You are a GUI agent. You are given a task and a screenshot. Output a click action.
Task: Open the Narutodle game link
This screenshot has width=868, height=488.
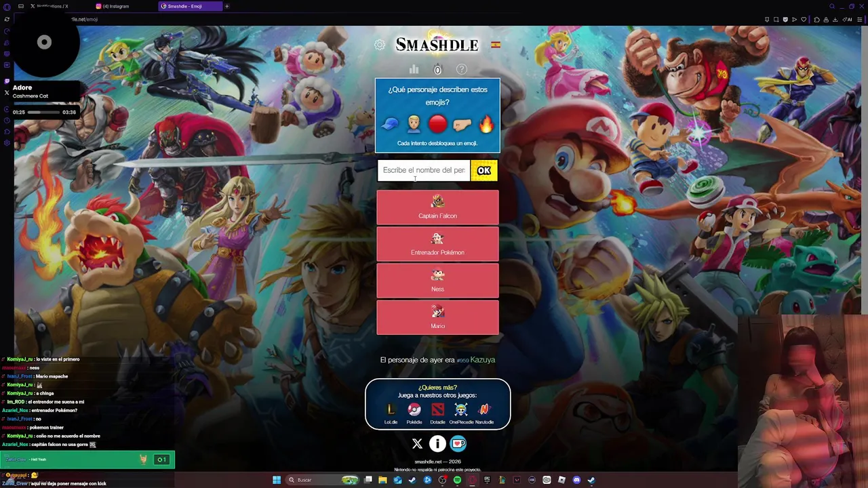(x=484, y=413)
